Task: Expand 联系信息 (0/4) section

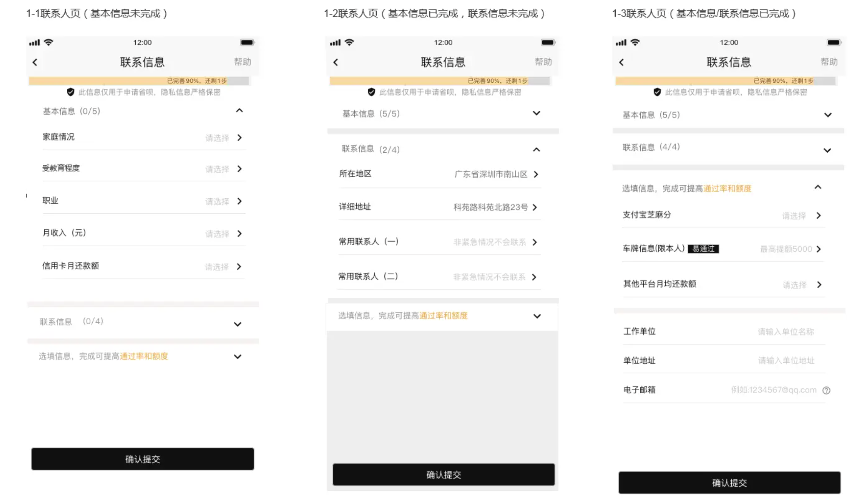Action: click(x=237, y=324)
